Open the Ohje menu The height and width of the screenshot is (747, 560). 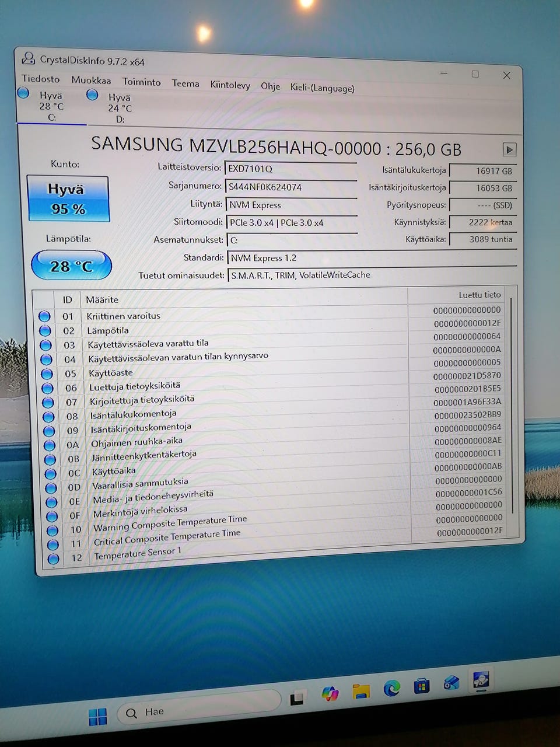click(x=270, y=86)
